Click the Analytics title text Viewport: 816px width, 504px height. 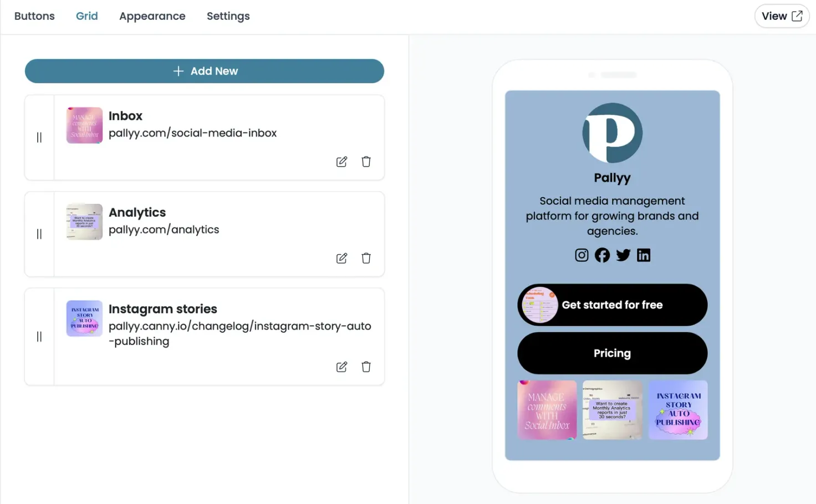click(x=137, y=213)
